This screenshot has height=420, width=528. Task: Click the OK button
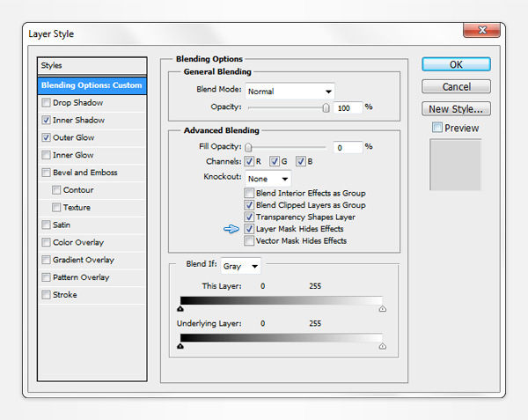tap(456, 64)
